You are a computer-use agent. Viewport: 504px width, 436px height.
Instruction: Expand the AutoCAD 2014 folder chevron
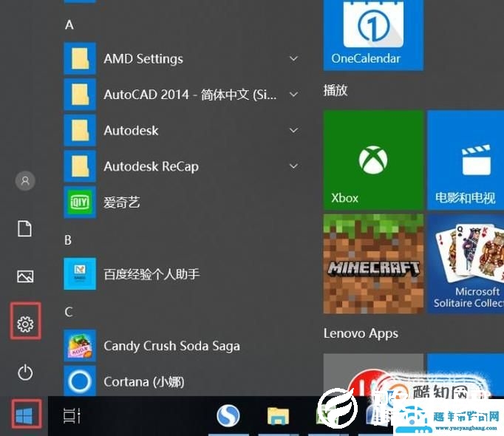pos(293,95)
